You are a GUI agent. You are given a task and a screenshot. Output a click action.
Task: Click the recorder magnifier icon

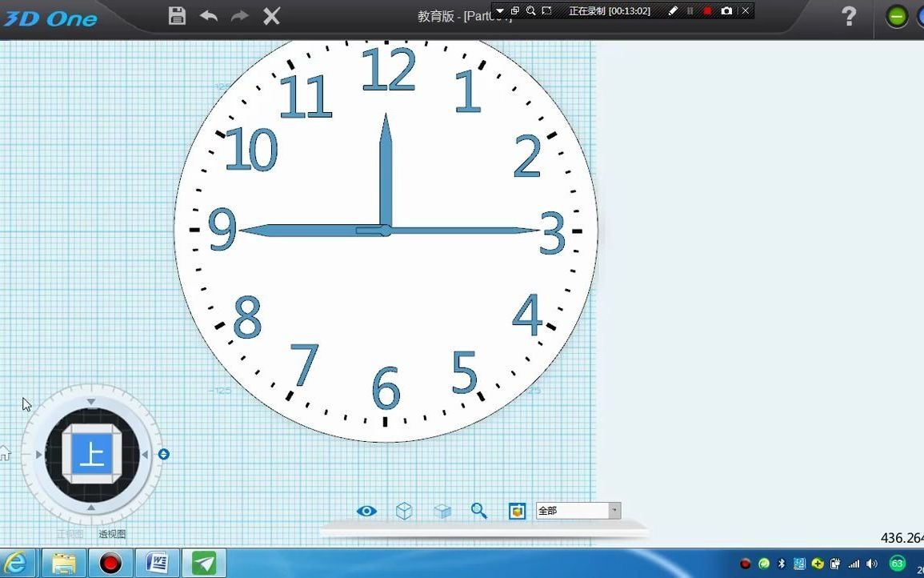531,10
